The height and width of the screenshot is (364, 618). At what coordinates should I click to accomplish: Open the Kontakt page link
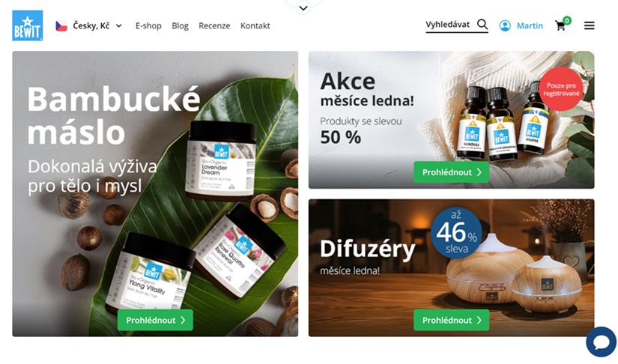click(255, 25)
